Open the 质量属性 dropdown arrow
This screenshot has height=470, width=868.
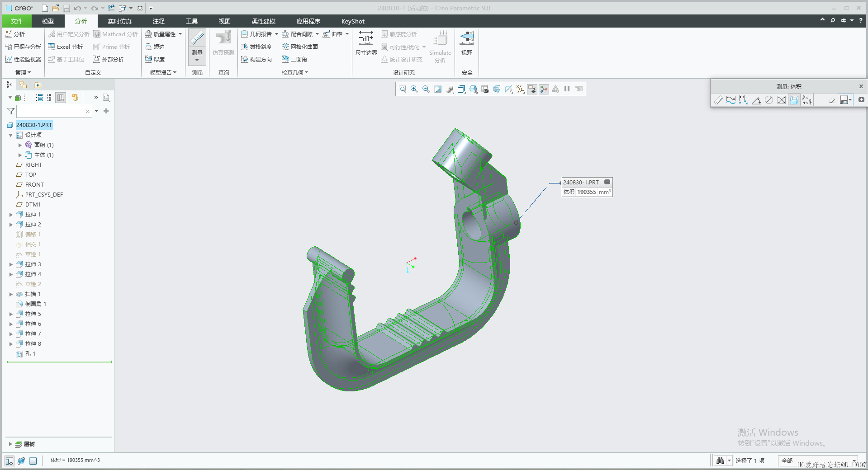[180, 34]
